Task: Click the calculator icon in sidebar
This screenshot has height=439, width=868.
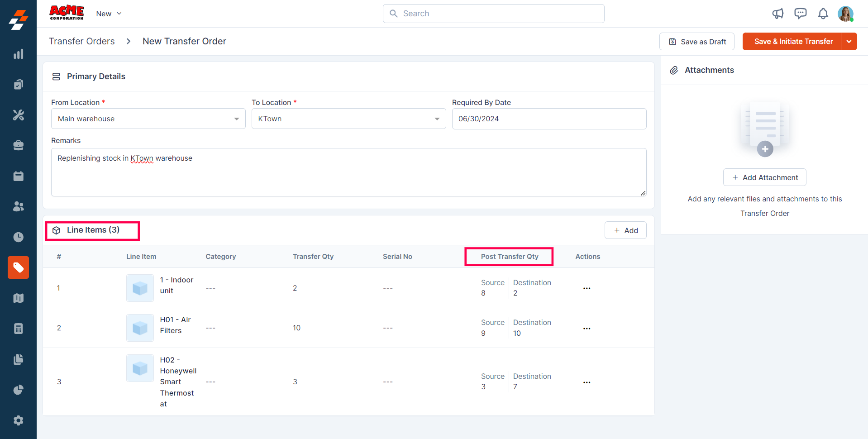Action: point(18,329)
